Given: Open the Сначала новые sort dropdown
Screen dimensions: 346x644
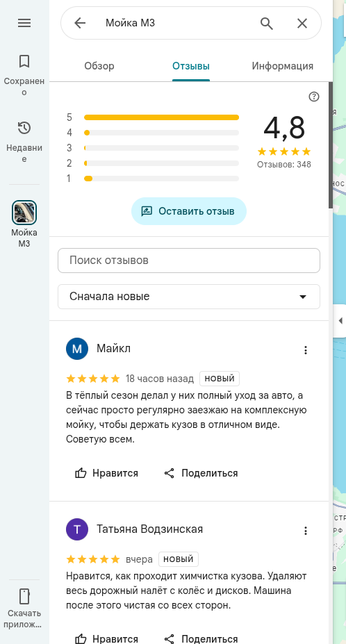Looking at the screenshot, I should pyautogui.click(x=188, y=297).
